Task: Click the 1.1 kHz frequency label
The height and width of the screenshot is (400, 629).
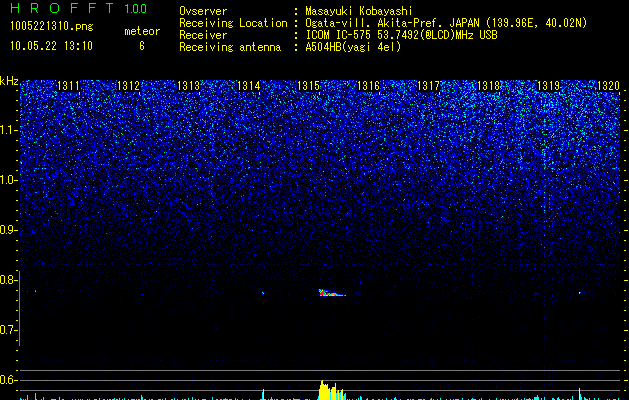Action: (x=8, y=130)
